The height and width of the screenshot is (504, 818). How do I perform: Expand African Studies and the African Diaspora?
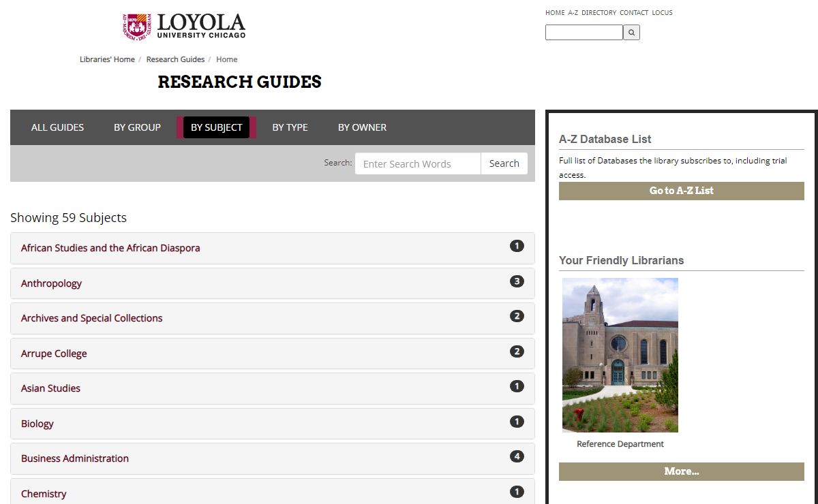point(110,249)
